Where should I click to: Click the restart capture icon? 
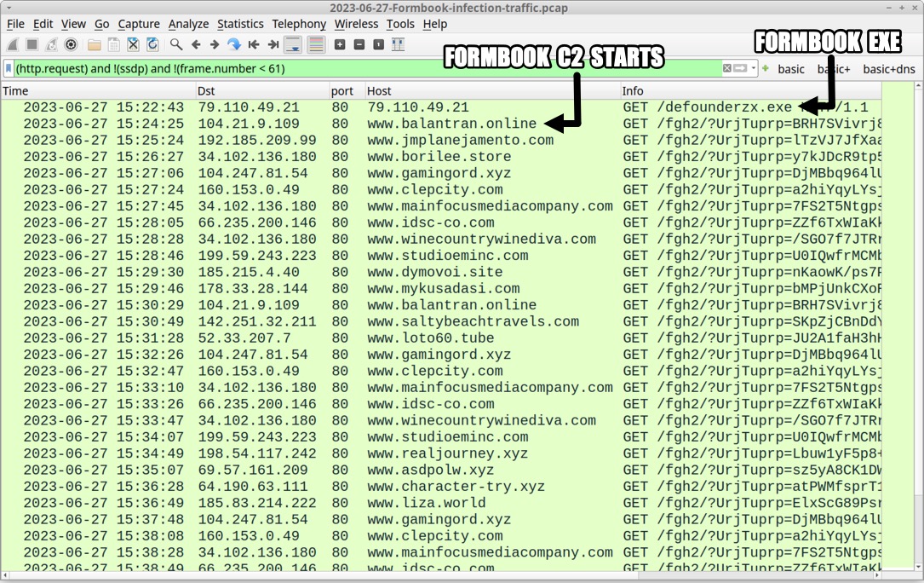point(51,44)
